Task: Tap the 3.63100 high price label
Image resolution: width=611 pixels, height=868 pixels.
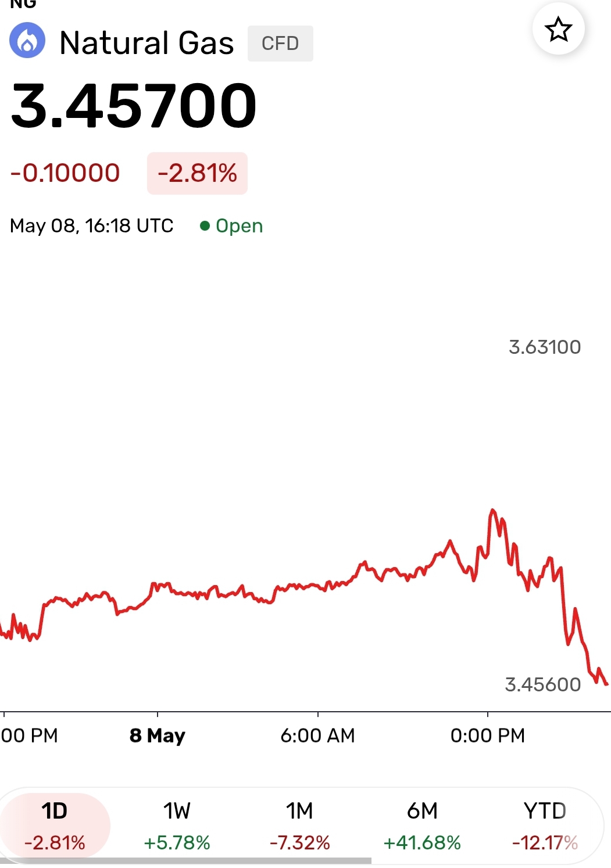Action: [x=545, y=347]
